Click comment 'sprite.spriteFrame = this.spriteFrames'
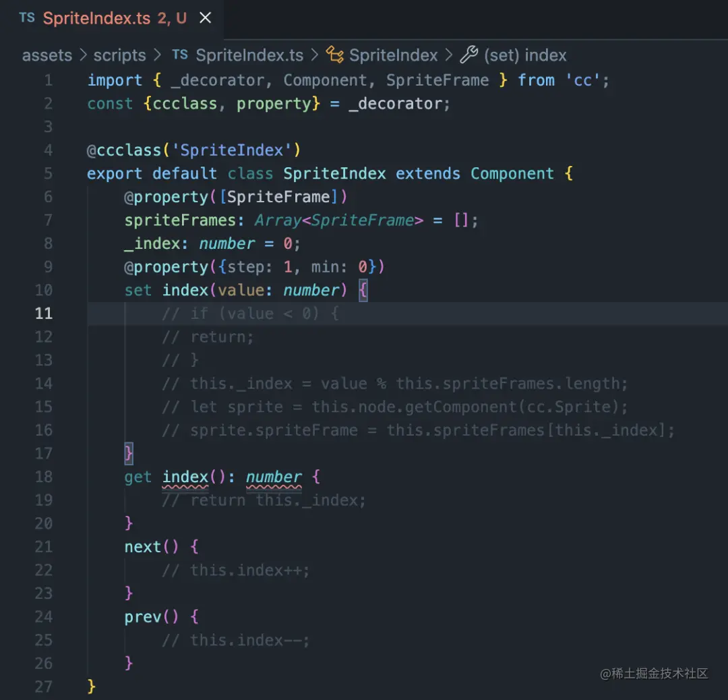The width and height of the screenshot is (728, 700). (418, 430)
